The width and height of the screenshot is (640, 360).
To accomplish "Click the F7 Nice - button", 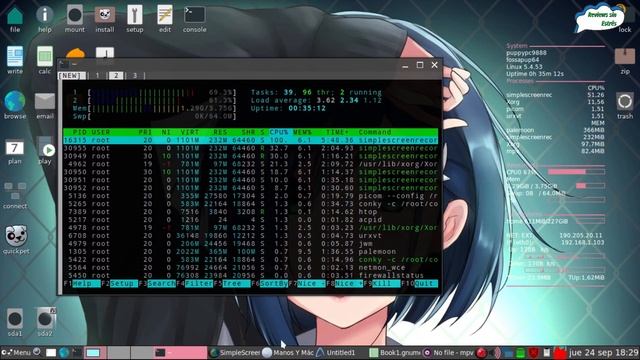I will pyautogui.click(x=307, y=284).
